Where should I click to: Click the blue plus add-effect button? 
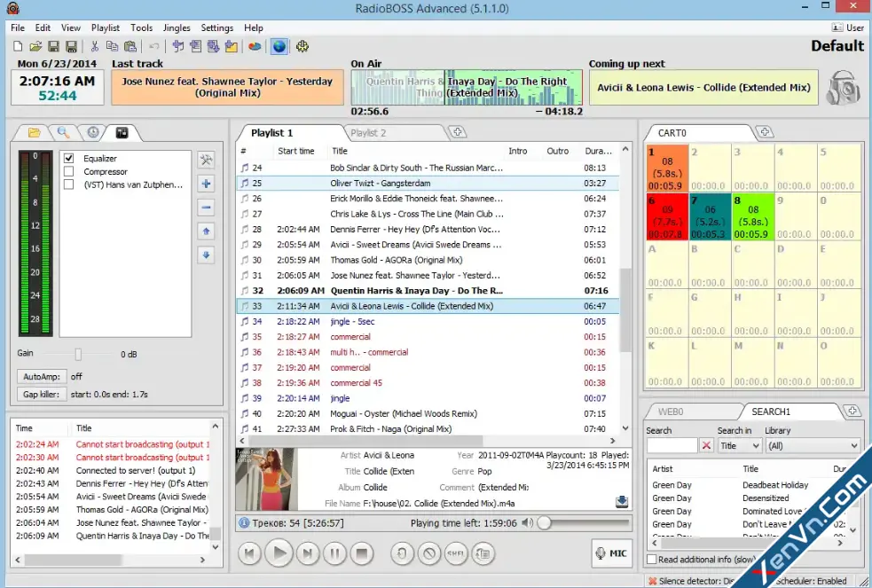pyautogui.click(x=206, y=184)
